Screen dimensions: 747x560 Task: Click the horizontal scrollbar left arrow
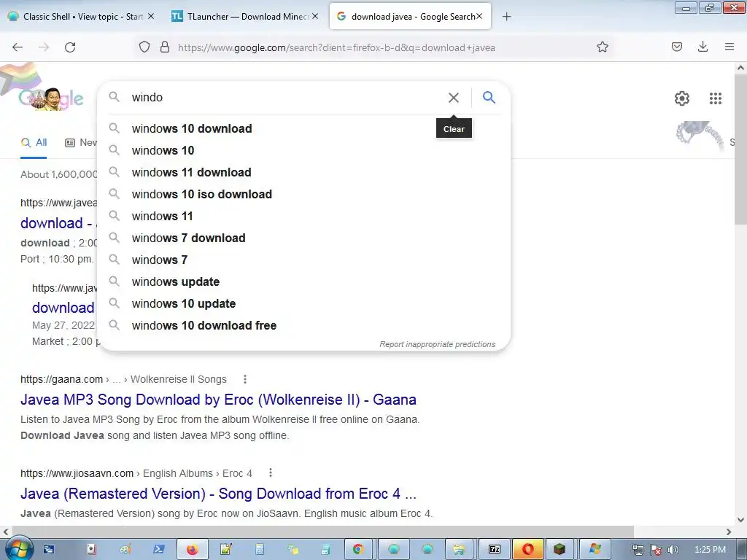point(5,532)
